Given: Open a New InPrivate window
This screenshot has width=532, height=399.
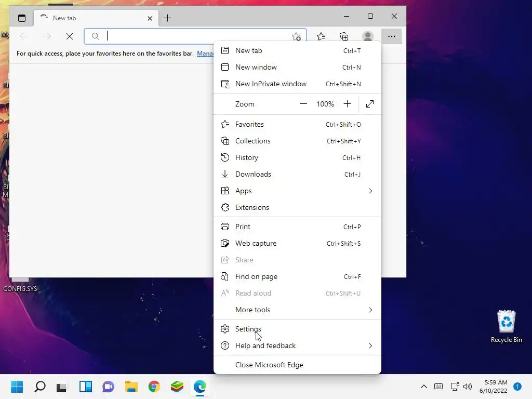Looking at the screenshot, I should pyautogui.click(x=297, y=84).
